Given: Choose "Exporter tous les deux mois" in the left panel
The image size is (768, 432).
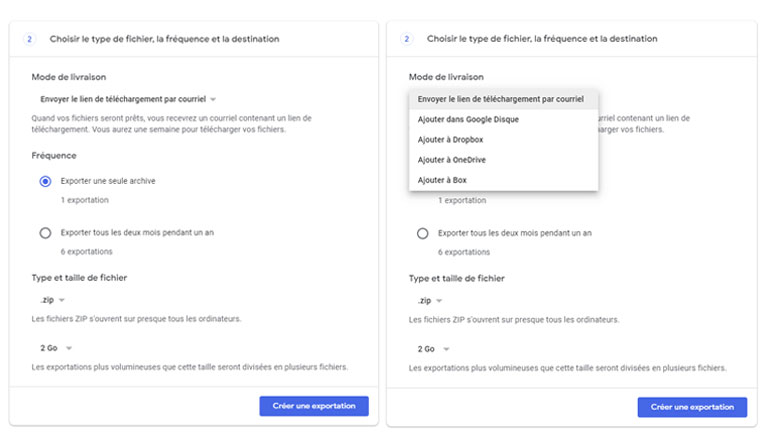Looking at the screenshot, I should pyautogui.click(x=45, y=233).
